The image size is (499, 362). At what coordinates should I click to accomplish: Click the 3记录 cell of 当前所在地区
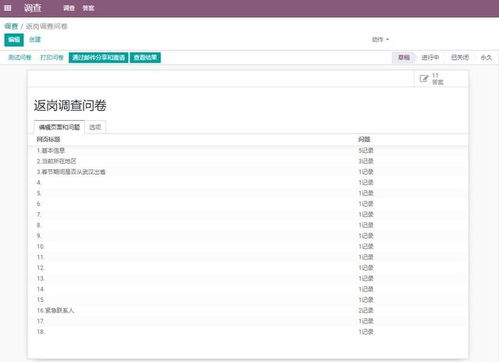point(366,161)
